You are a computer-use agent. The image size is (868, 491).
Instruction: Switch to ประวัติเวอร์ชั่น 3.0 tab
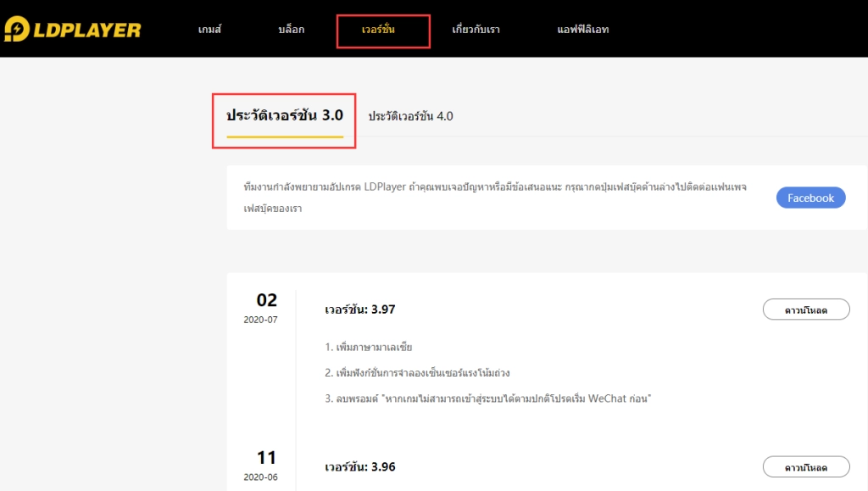pyautogui.click(x=285, y=115)
